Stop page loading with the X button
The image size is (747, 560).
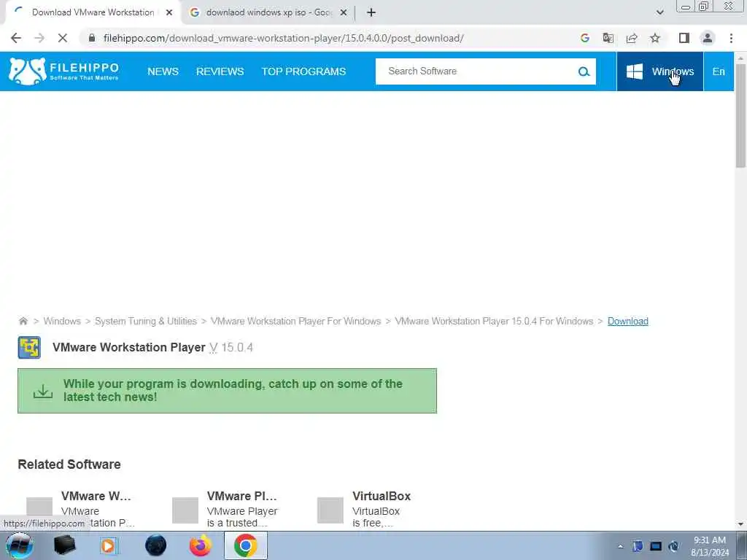click(63, 38)
